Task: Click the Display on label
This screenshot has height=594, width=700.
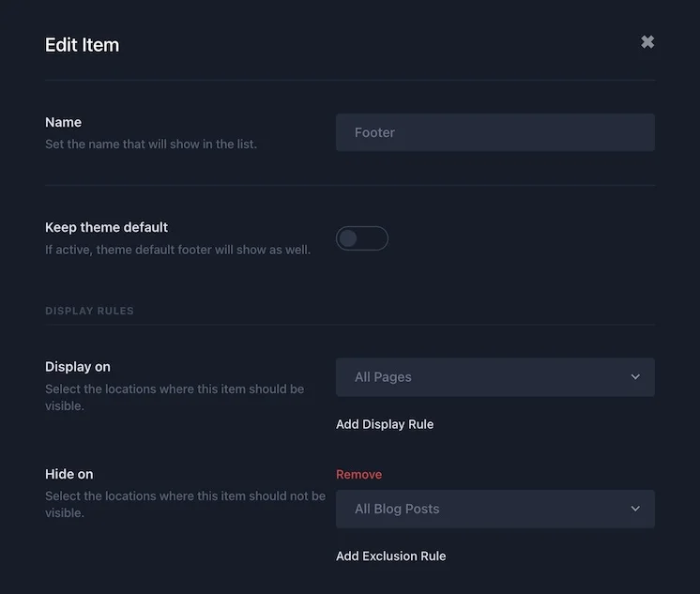Action: coord(78,367)
